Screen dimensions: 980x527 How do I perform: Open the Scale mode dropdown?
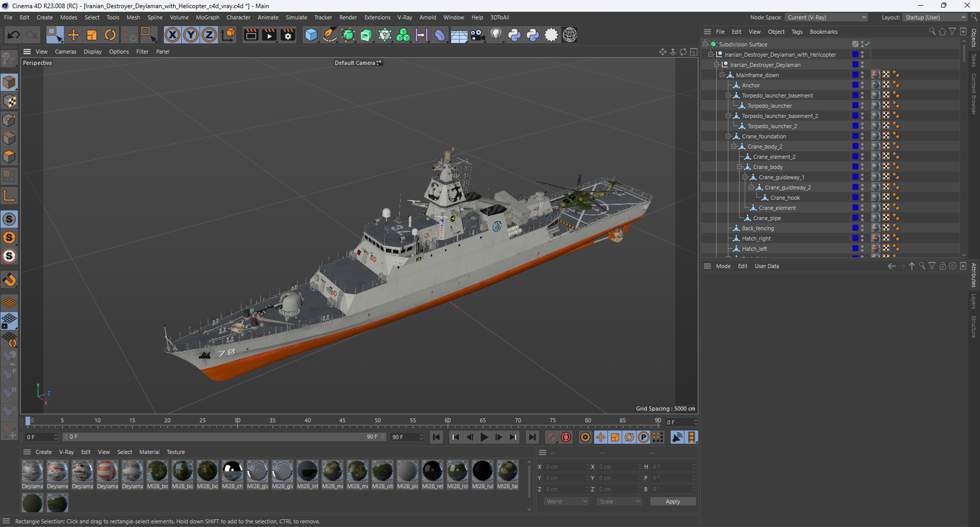pos(619,501)
